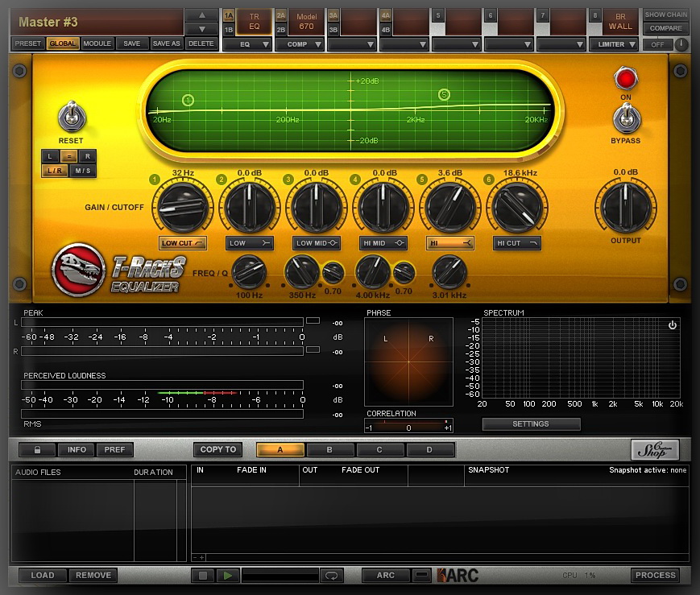This screenshot has width=700, height=595.
Task: Select the Model 670 module slot
Action: coord(306,22)
